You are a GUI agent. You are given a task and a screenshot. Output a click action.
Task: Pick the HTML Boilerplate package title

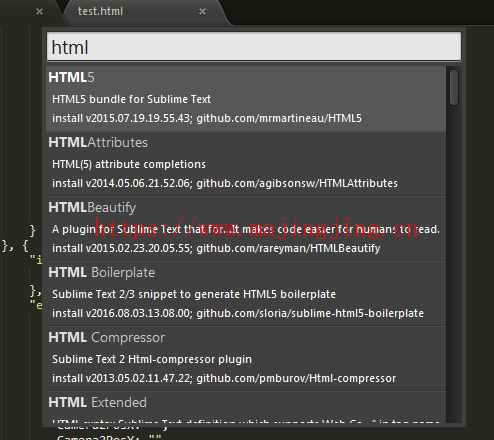102,273
